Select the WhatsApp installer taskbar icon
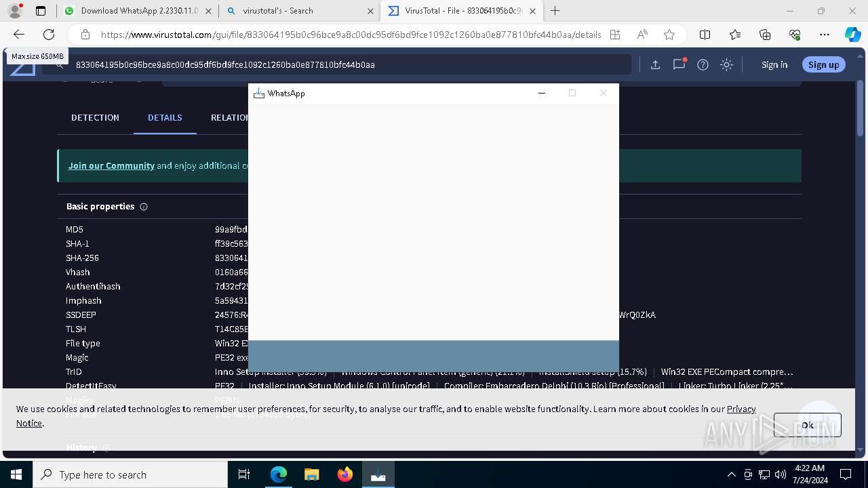The width and height of the screenshot is (868, 488). coord(378,474)
